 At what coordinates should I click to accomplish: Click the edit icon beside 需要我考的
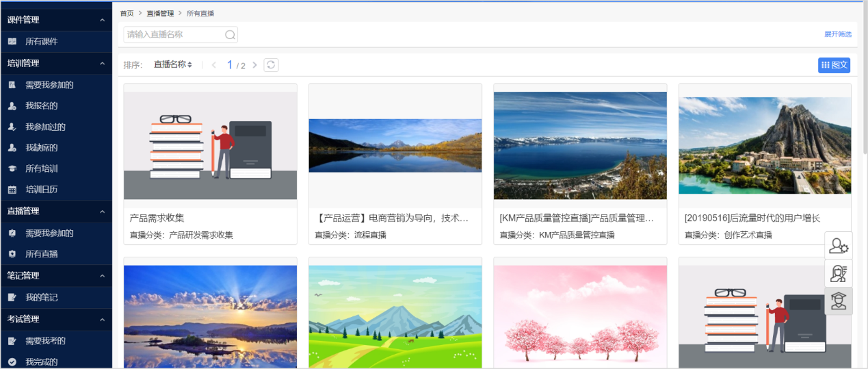[x=12, y=341]
